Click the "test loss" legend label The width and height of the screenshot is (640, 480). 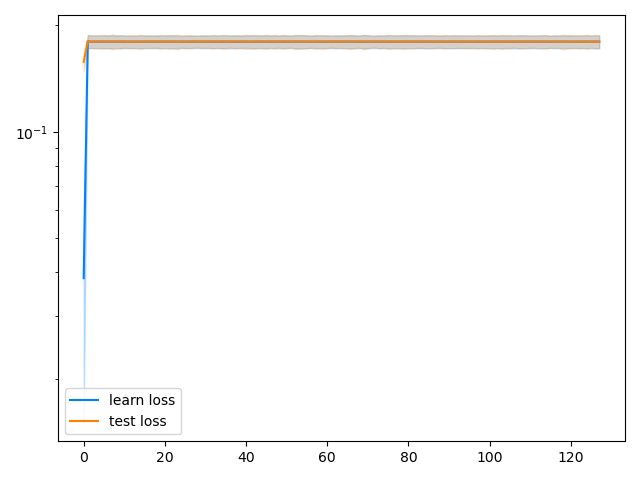pyautogui.click(x=138, y=421)
